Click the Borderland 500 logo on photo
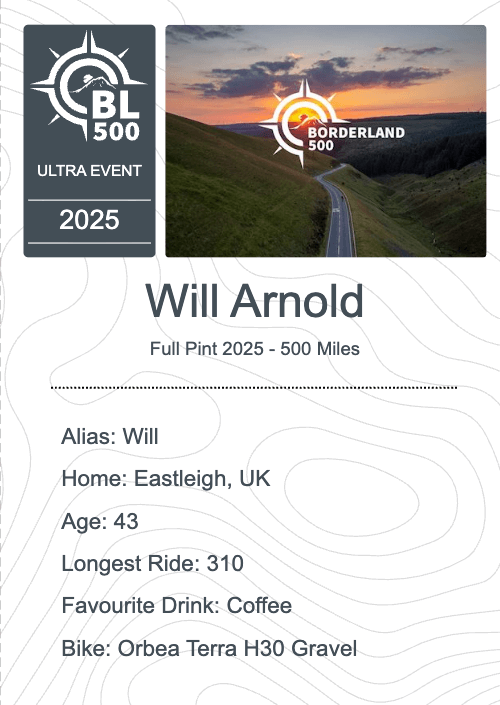Viewport: 500px width, 705px height. [x=332, y=122]
